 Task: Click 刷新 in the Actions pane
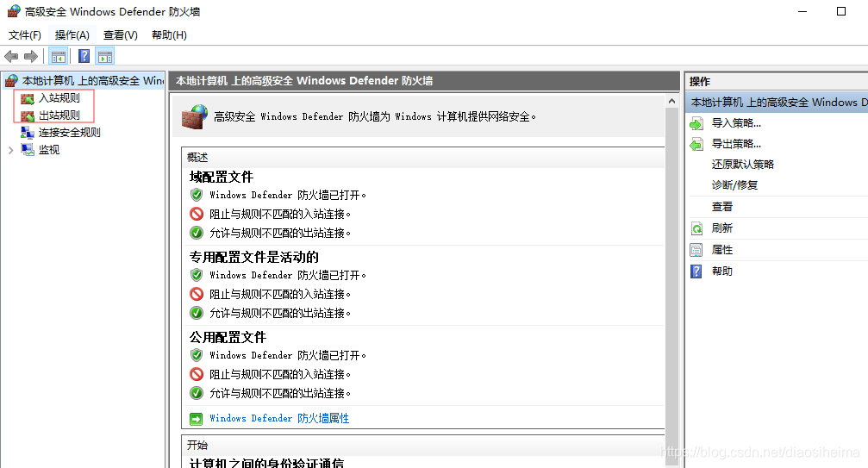click(721, 228)
